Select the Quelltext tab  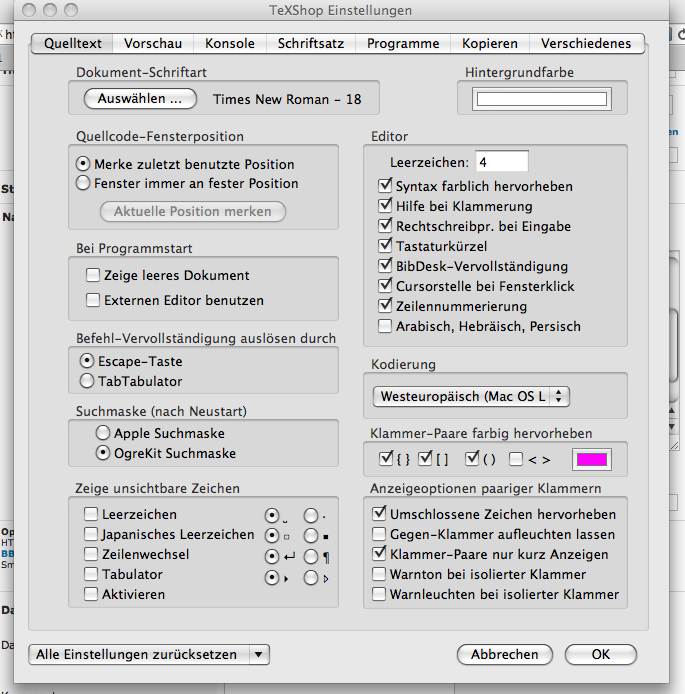point(73,43)
